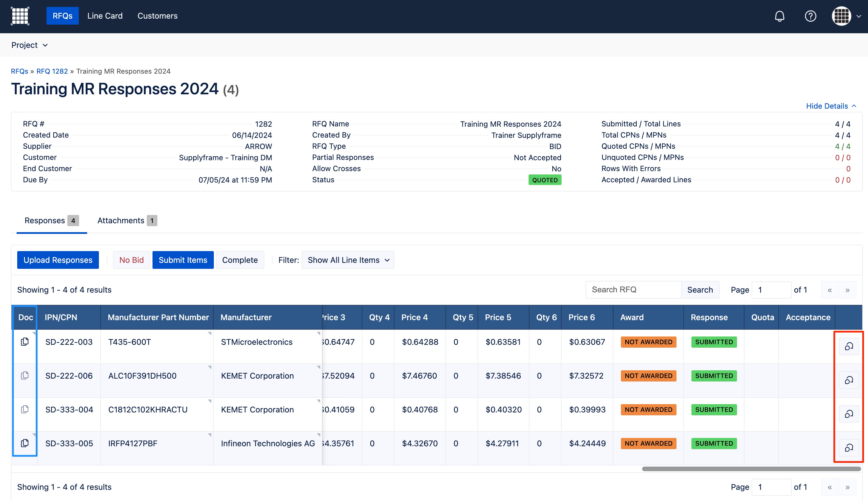
Task: Open comment icon for IRFP4127PBF row
Action: (x=849, y=447)
